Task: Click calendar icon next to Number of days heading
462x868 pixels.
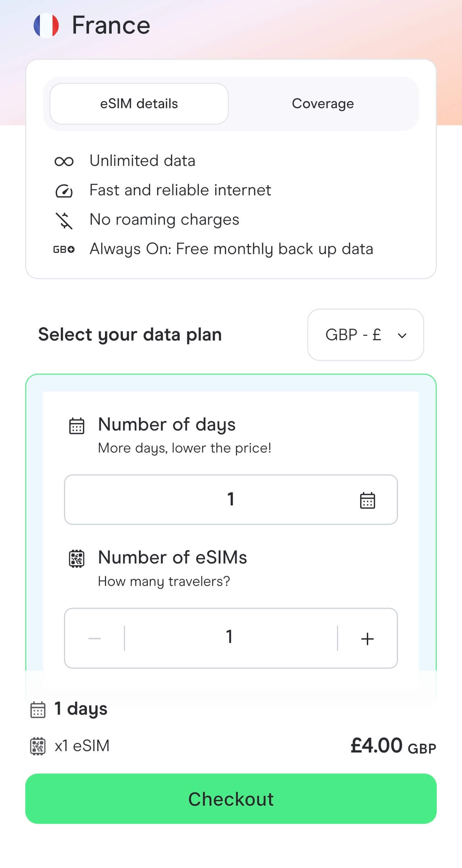Action: pos(77,426)
